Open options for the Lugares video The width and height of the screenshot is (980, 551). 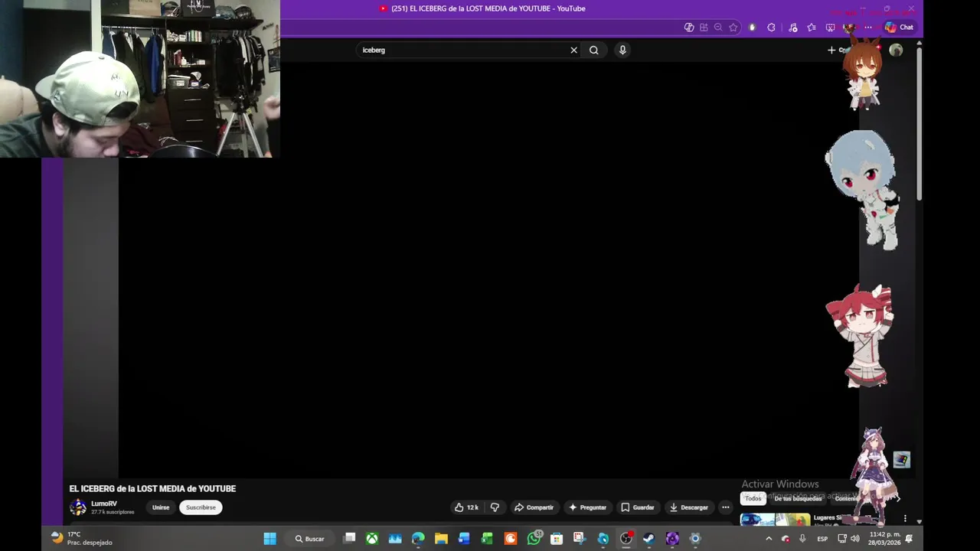905,518
